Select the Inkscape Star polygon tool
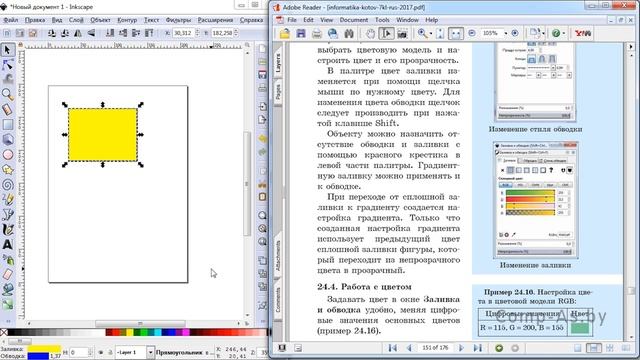Screen dimensions: 640x360 coord(7,169)
